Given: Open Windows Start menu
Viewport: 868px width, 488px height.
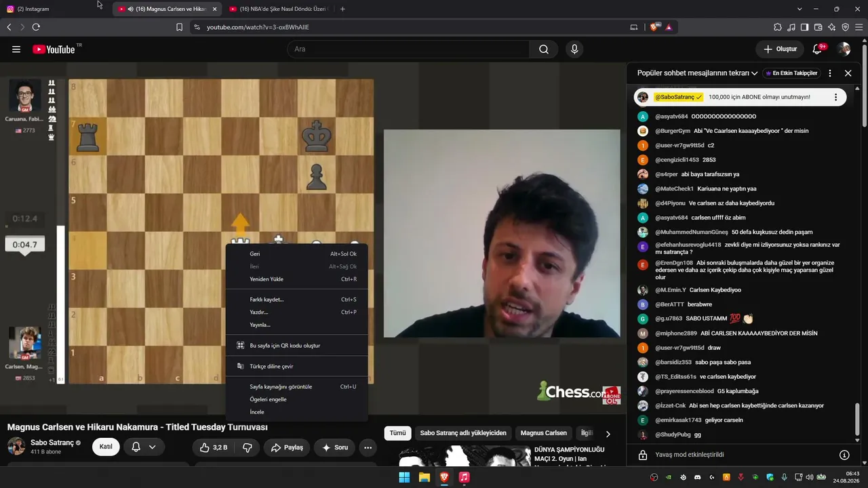Looking at the screenshot, I should (x=404, y=477).
